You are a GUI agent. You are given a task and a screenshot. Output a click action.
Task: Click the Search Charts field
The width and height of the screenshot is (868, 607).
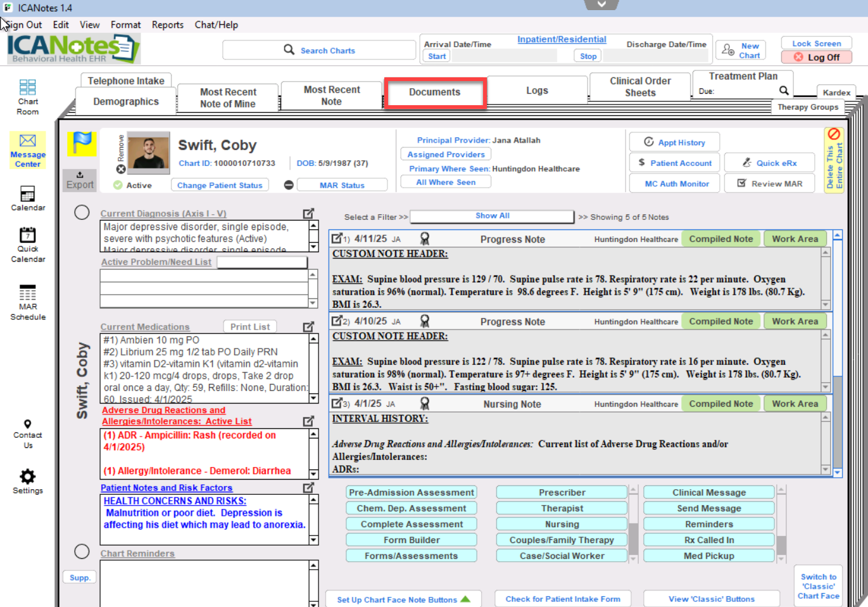click(319, 50)
